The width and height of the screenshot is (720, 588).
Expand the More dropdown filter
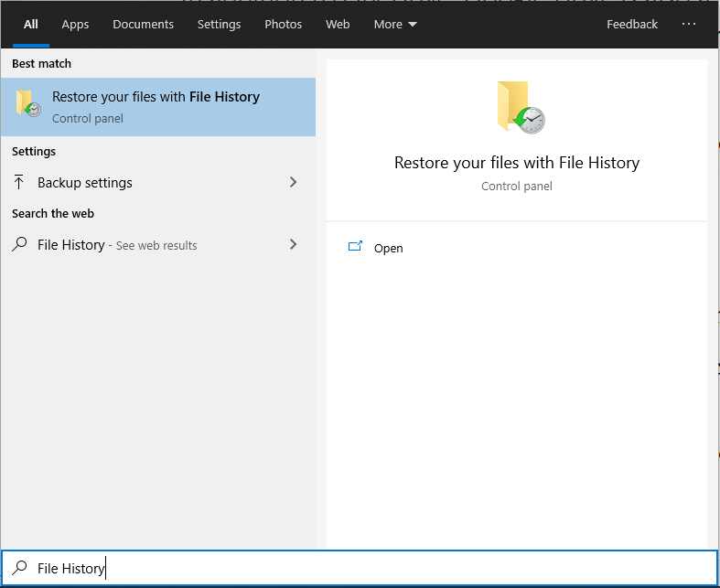(395, 25)
